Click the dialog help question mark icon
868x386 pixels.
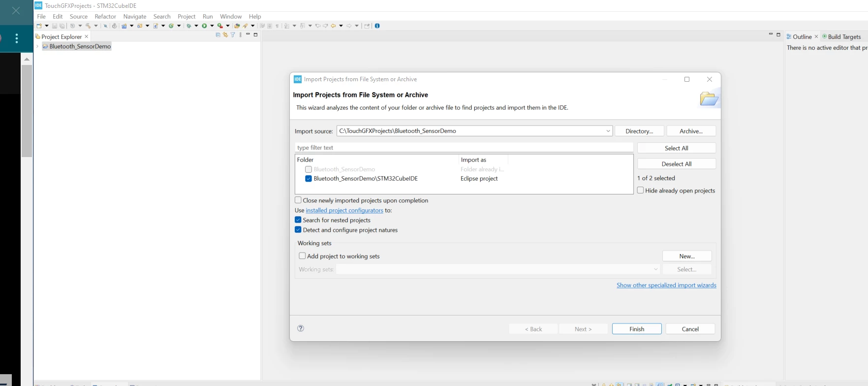pos(301,328)
